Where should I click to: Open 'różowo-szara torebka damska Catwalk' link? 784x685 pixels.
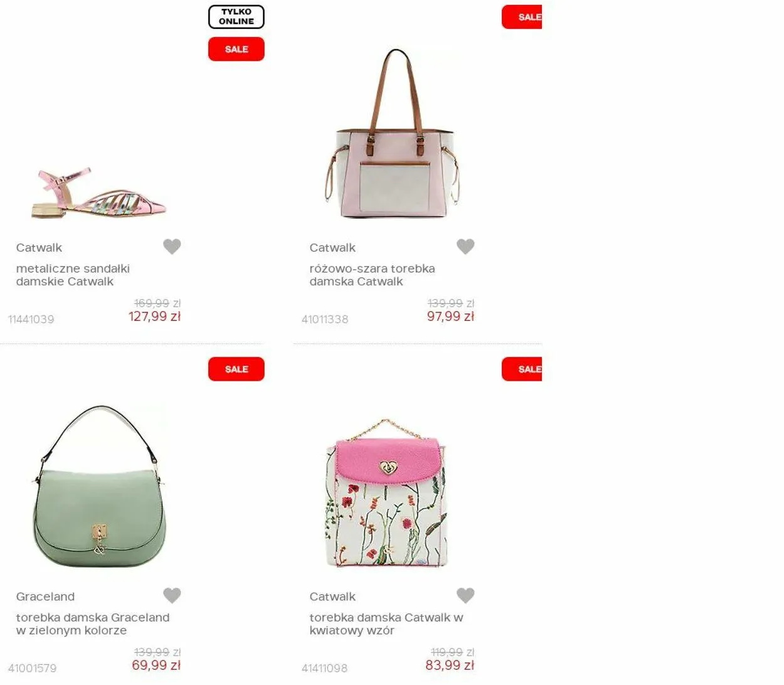pos(372,275)
